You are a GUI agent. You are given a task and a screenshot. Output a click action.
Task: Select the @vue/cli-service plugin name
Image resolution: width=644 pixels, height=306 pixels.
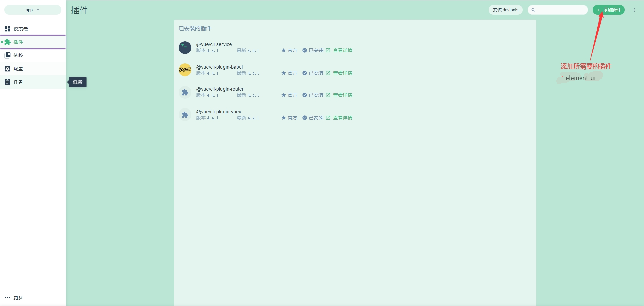[x=214, y=44]
